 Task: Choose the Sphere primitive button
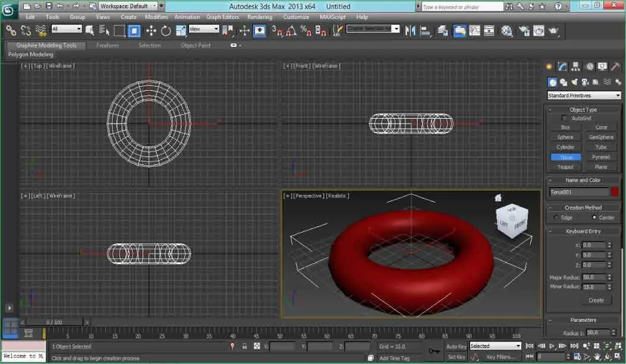[565, 137]
